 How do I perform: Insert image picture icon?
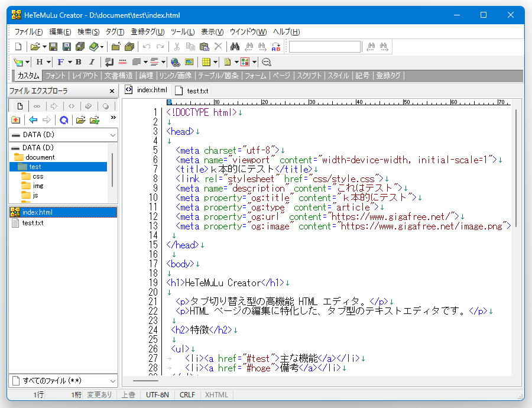pos(189,61)
